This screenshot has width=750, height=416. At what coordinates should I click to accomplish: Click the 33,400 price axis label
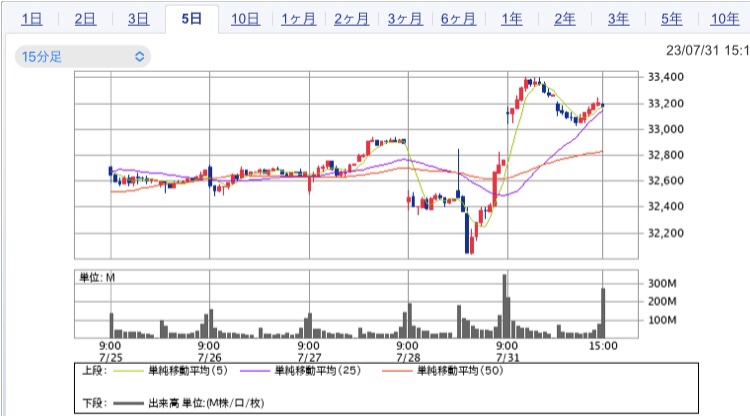(x=665, y=77)
